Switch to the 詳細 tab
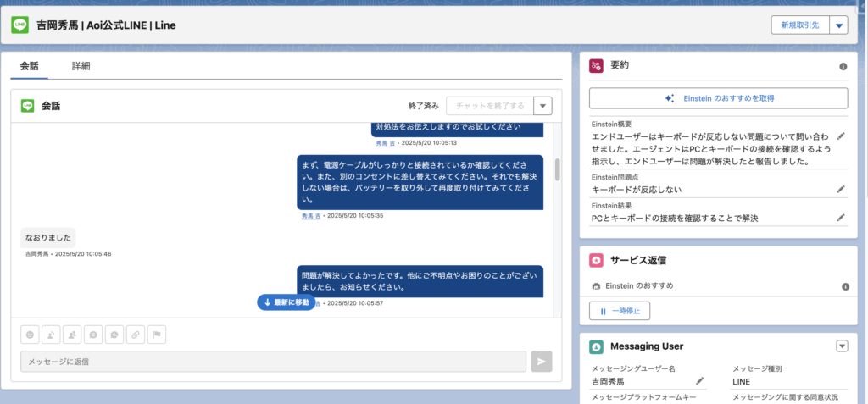This screenshot has height=404, width=868. coord(81,66)
